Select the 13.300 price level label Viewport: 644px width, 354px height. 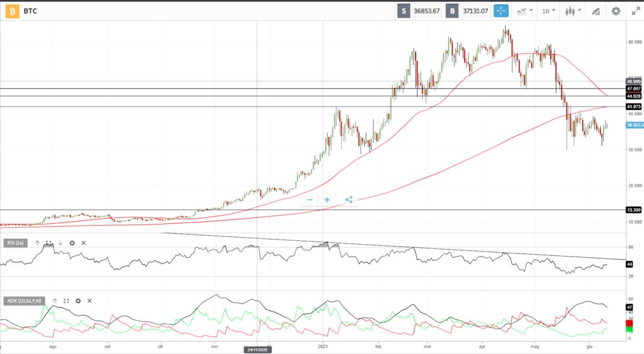pyautogui.click(x=634, y=210)
